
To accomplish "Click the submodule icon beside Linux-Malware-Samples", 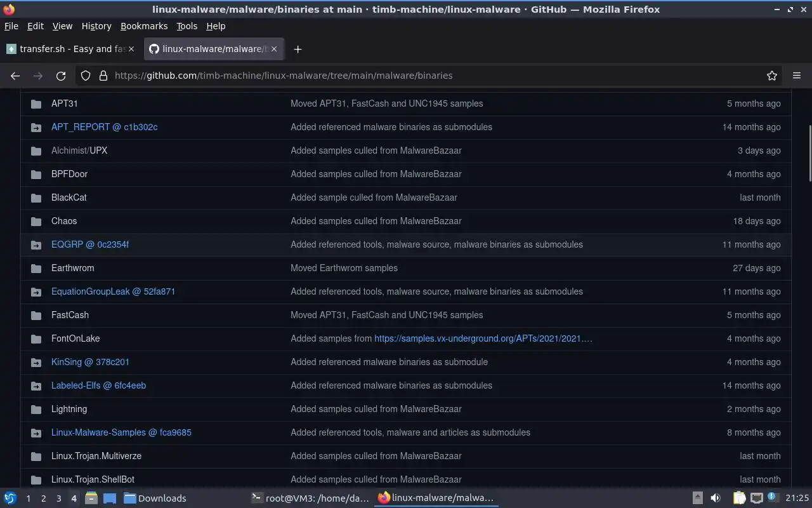I will (36, 433).
